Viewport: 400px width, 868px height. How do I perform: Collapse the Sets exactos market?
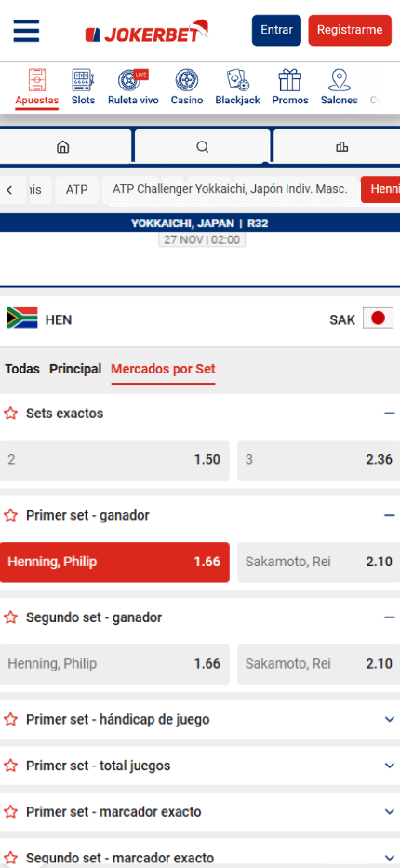point(389,414)
